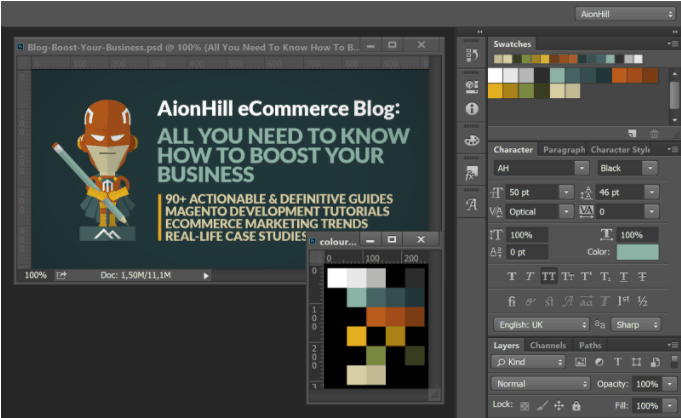Open the Kind layer filter dropdown
The image size is (681, 418).
(529, 362)
